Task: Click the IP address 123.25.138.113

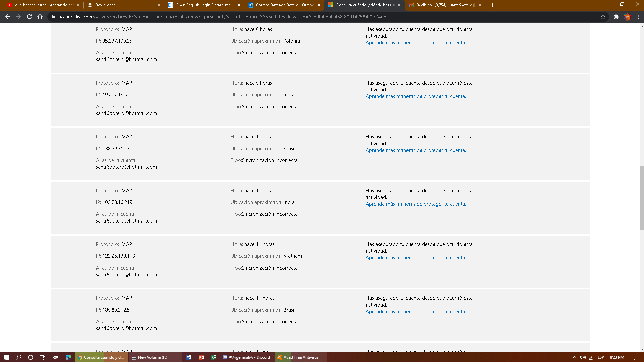Action: 119,256
